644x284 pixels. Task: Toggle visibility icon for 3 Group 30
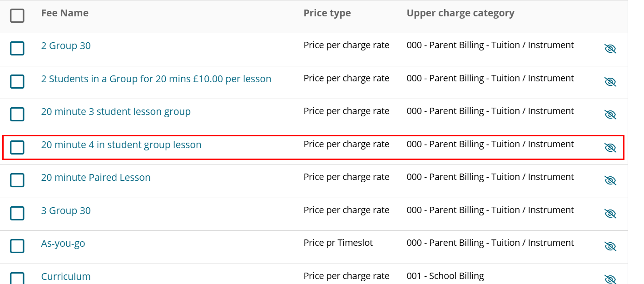[x=610, y=214]
